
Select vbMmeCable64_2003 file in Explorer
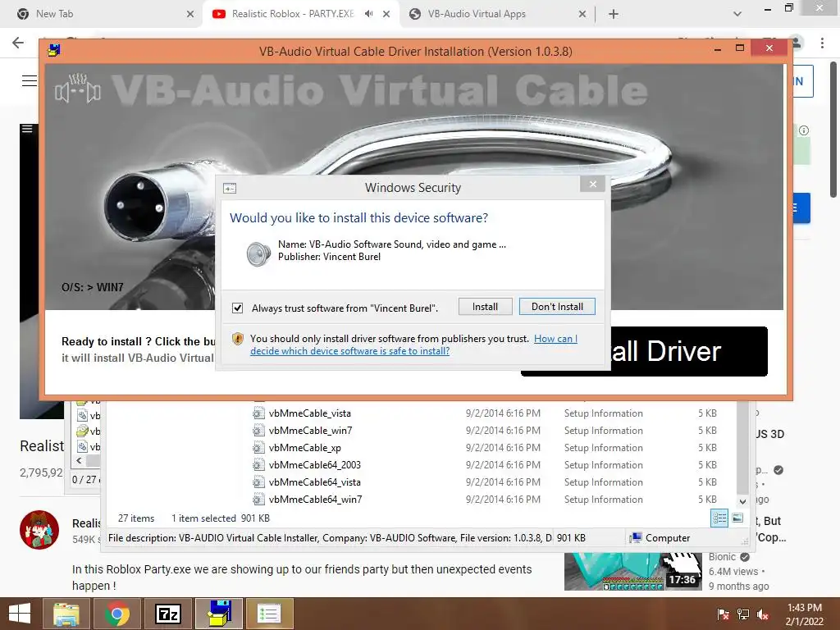pyautogui.click(x=314, y=464)
